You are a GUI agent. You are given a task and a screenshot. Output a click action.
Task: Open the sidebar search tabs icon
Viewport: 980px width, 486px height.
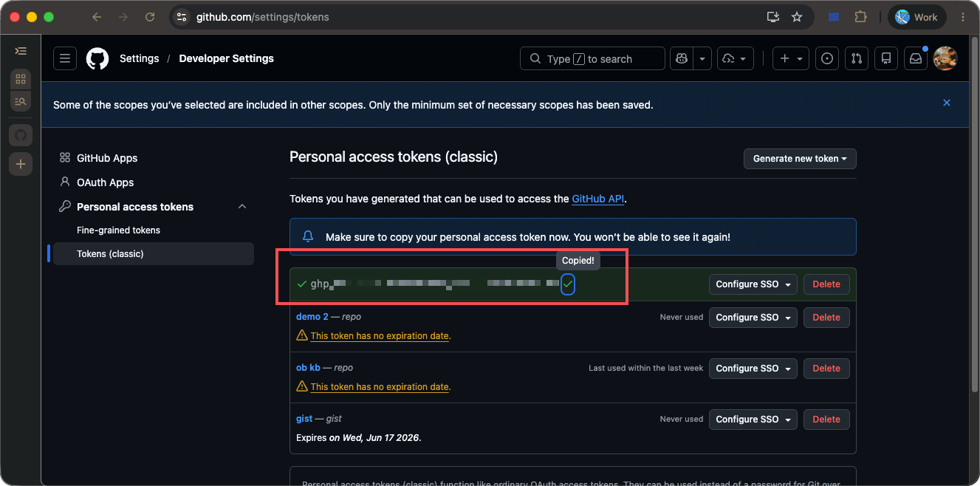click(21, 101)
